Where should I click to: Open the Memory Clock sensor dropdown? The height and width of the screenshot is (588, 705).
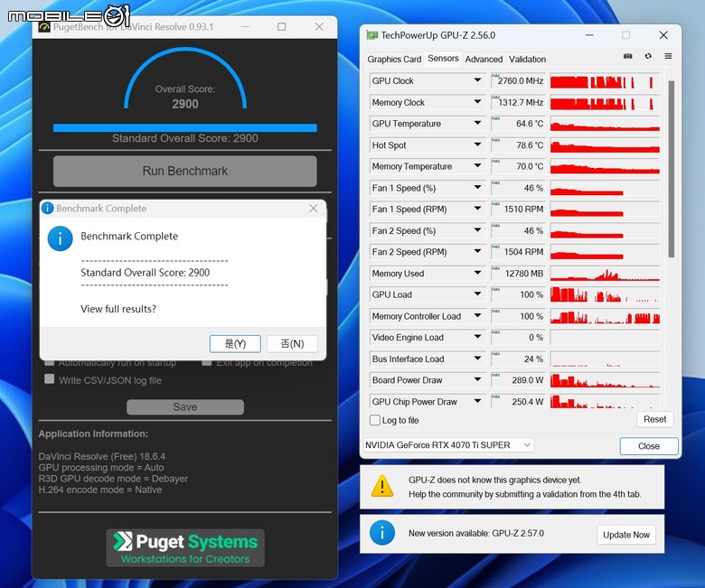[477, 102]
